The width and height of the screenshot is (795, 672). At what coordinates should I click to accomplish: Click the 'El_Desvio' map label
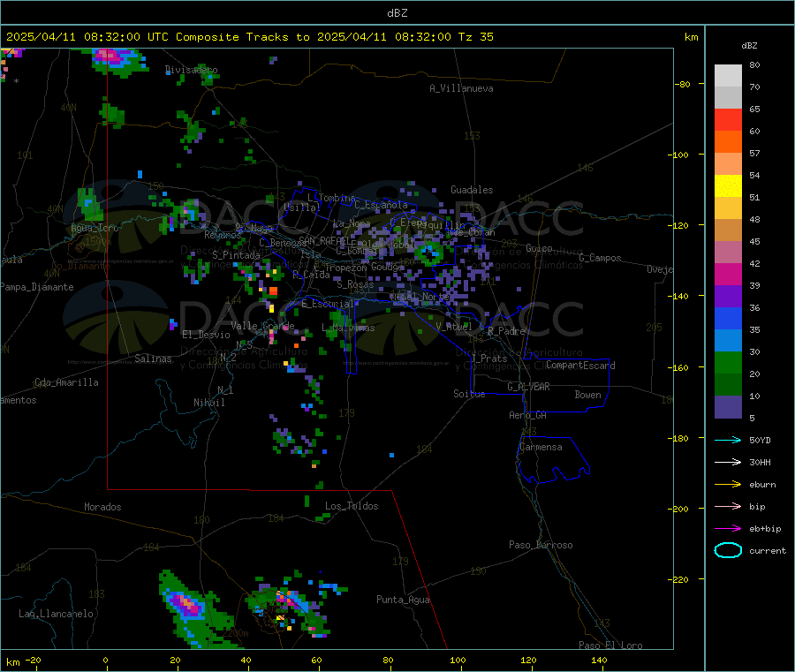(207, 335)
